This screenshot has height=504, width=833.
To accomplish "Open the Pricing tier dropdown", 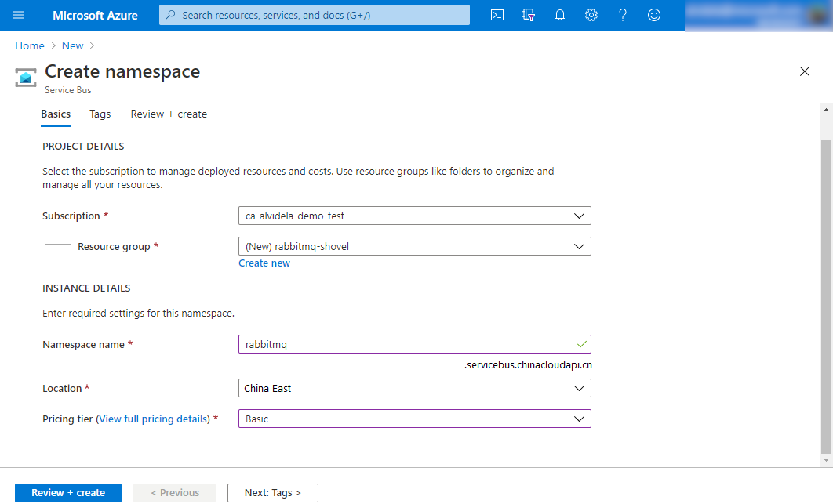I will pyautogui.click(x=414, y=419).
